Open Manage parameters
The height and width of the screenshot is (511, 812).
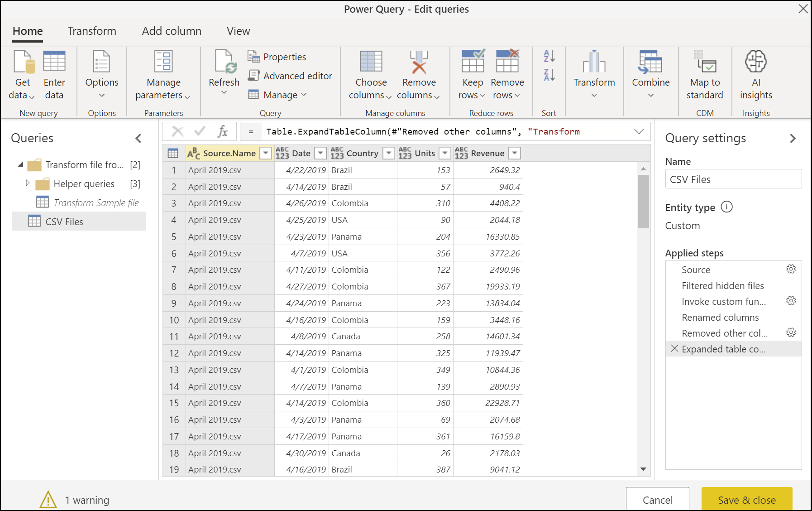coord(163,75)
